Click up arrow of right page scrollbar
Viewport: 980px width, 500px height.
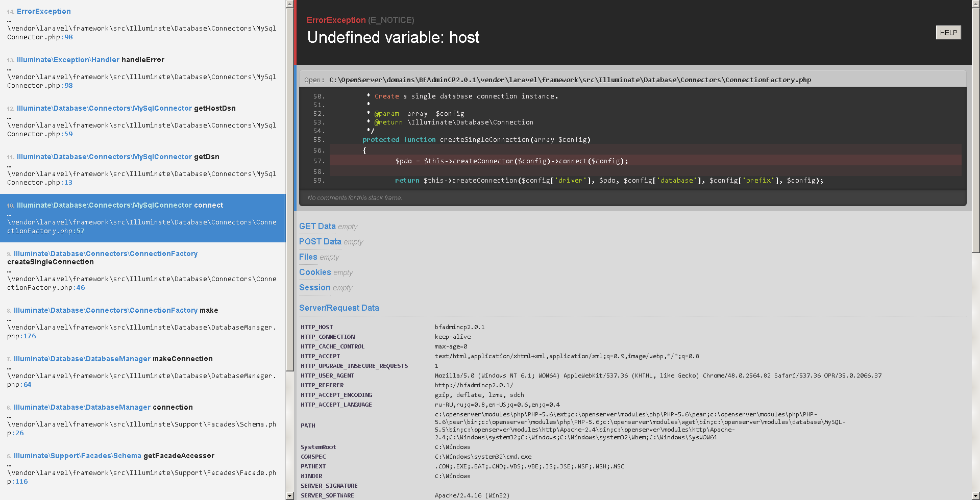(x=975, y=4)
